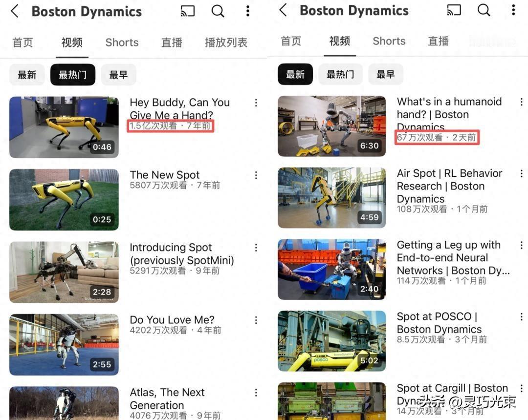Open left panel header more options menu

pos(248,11)
